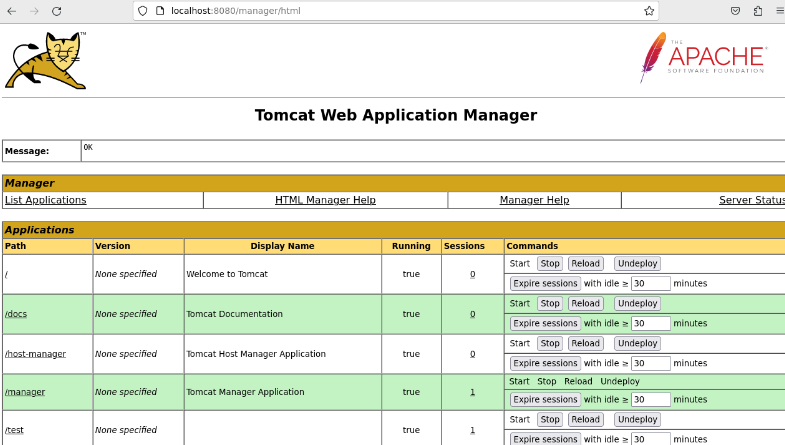785x445 pixels.
Task: Click the 'Tomcat Manager Application' display name
Action: click(x=245, y=392)
